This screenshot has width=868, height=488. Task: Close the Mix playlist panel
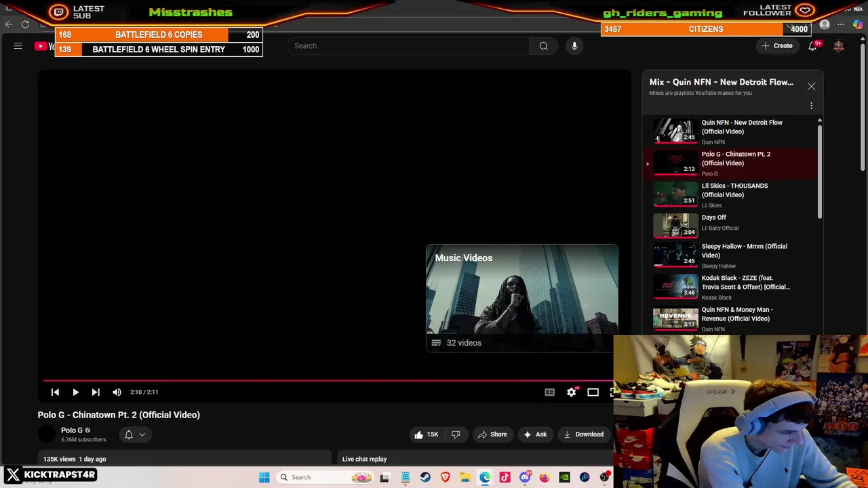(811, 86)
